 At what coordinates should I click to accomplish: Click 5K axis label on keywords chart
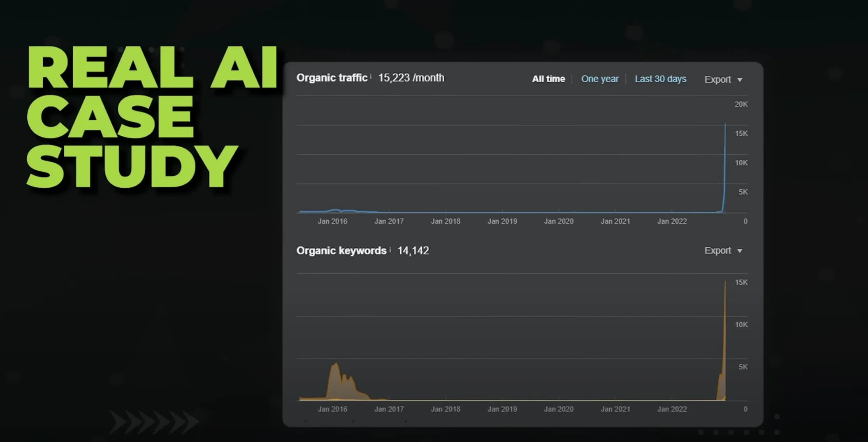743,367
